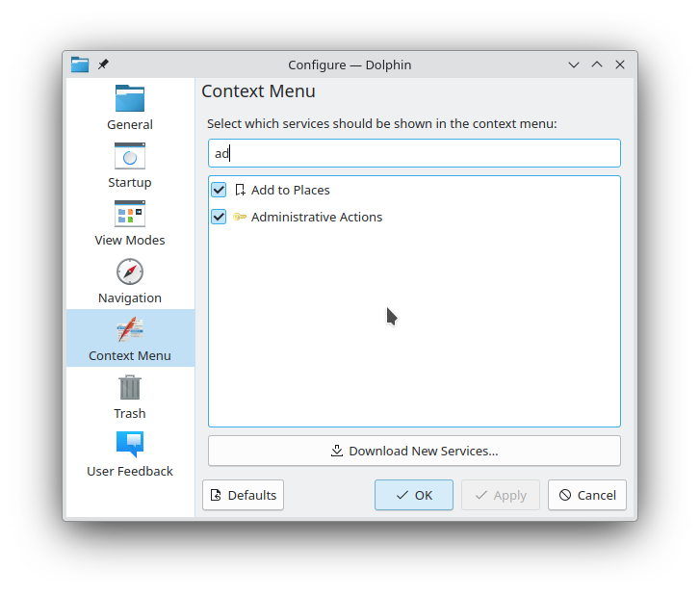Cancel the Configure dialog
Screen dimensions: 700x595
click(x=587, y=495)
